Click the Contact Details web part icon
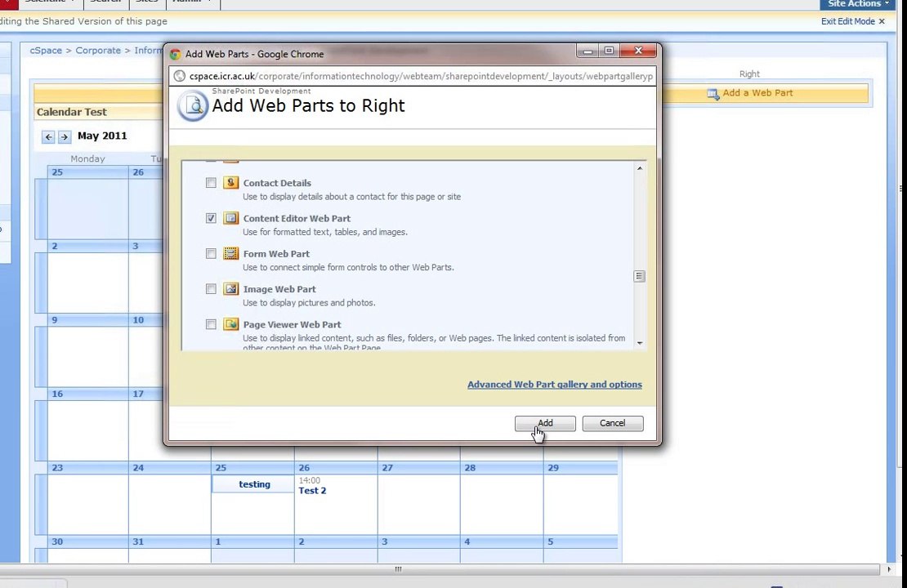Viewport: 907px width, 588px height. click(x=230, y=183)
